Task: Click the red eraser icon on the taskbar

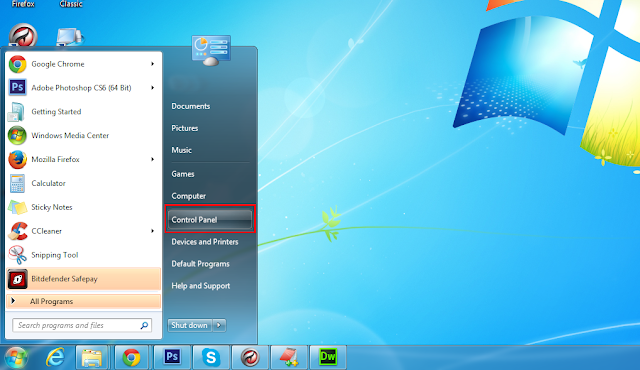Action: [x=289, y=357]
